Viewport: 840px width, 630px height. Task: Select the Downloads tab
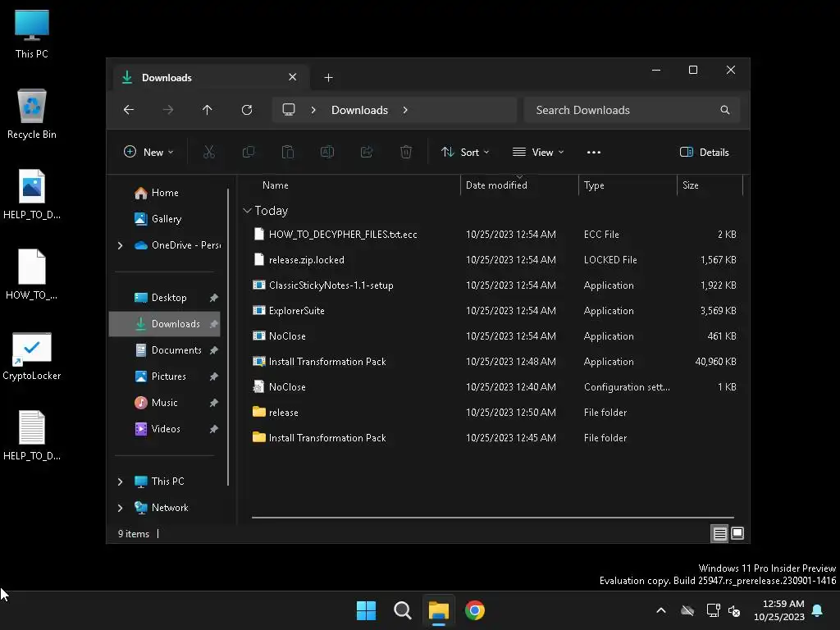209,78
